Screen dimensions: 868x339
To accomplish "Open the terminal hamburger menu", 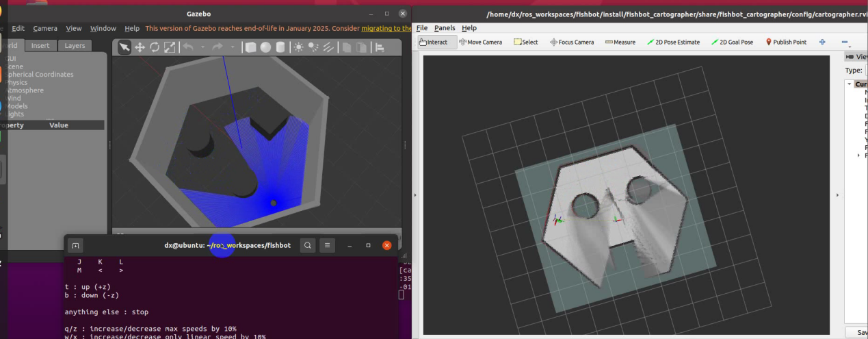I will (328, 245).
